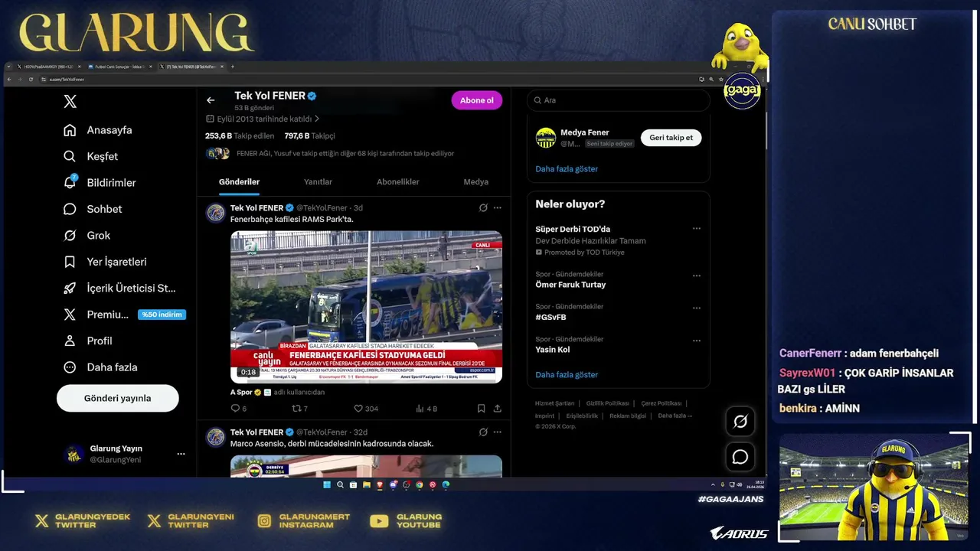The height and width of the screenshot is (551, 980).
Task: Open the Medya Fener profile avatar
Action: point(546,138)
